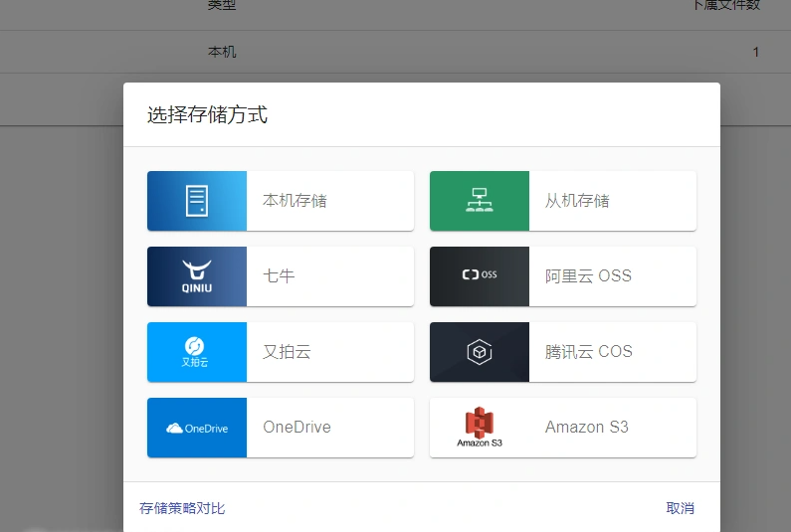The width and height of the screenshot is (791, 532).
Task: Click the green slave node network icon
Action: (479, 201)
